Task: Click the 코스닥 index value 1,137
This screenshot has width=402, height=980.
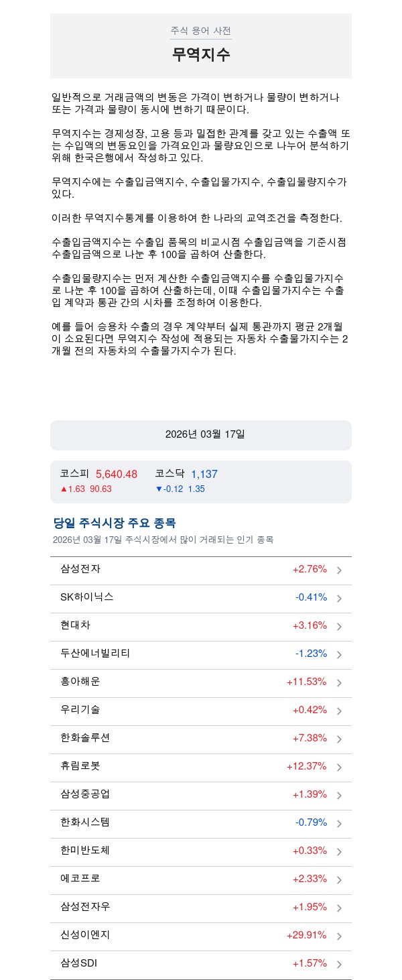Action: [204, 474]
